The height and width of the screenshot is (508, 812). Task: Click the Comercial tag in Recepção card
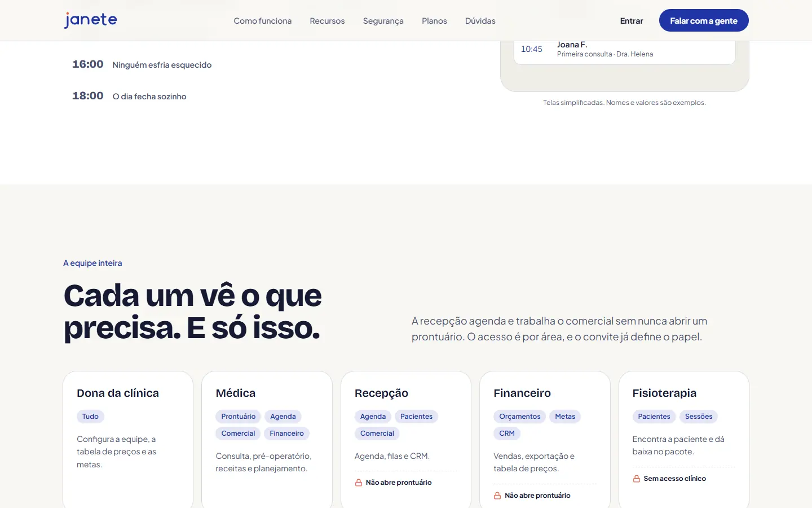(x=377, y=433)
